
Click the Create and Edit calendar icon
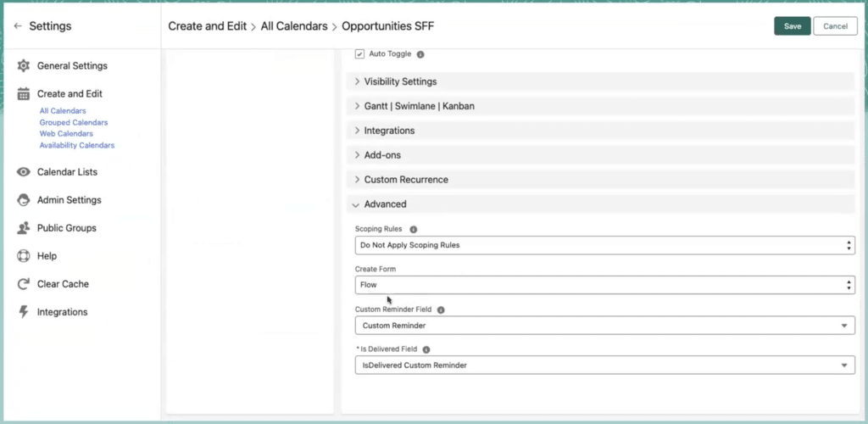[23, 94]
